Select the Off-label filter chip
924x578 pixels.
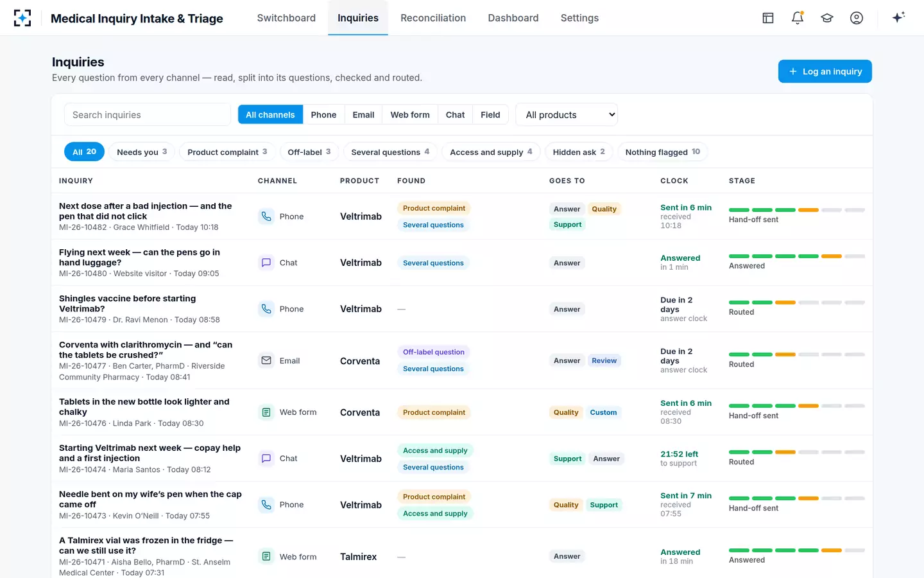(309, 152)
